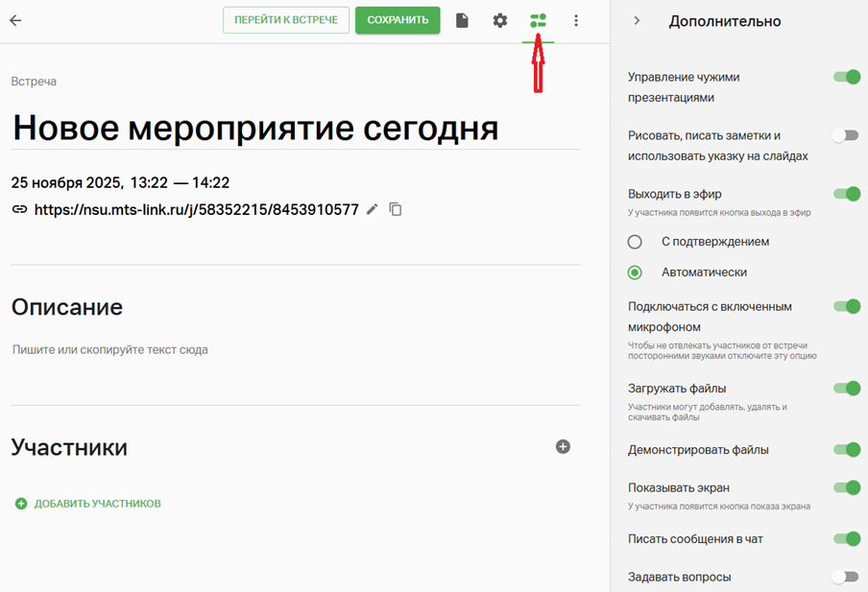Edit the meeting link with pencil icon
Viewport: 868px width, 592px height.
pos(373,209)
